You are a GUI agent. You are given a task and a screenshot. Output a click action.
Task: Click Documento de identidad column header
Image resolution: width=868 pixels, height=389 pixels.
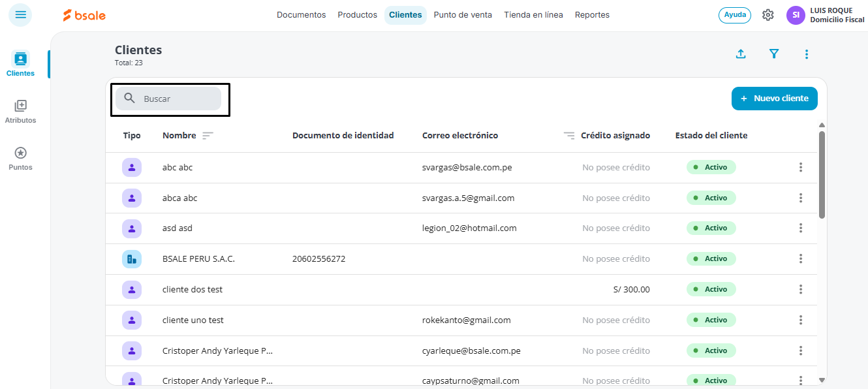coord(343,136)
